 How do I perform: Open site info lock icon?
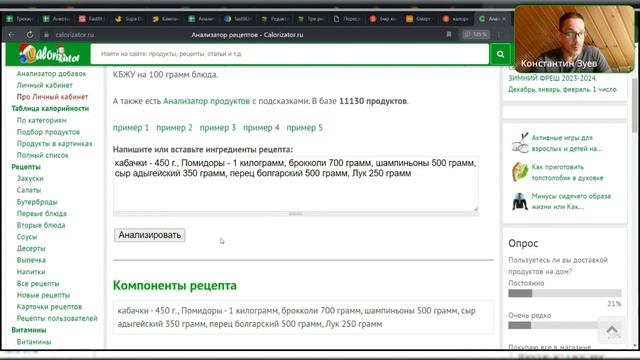47,35
